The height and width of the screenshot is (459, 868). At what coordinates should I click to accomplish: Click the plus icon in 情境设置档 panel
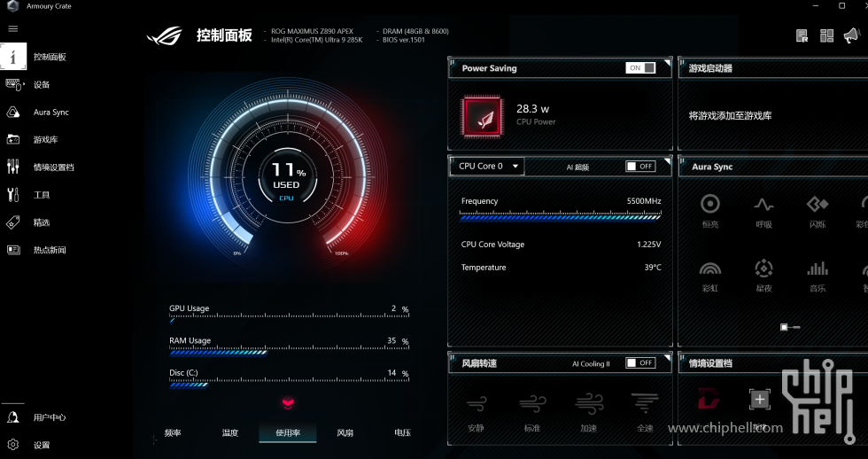[x=760, y=400]
